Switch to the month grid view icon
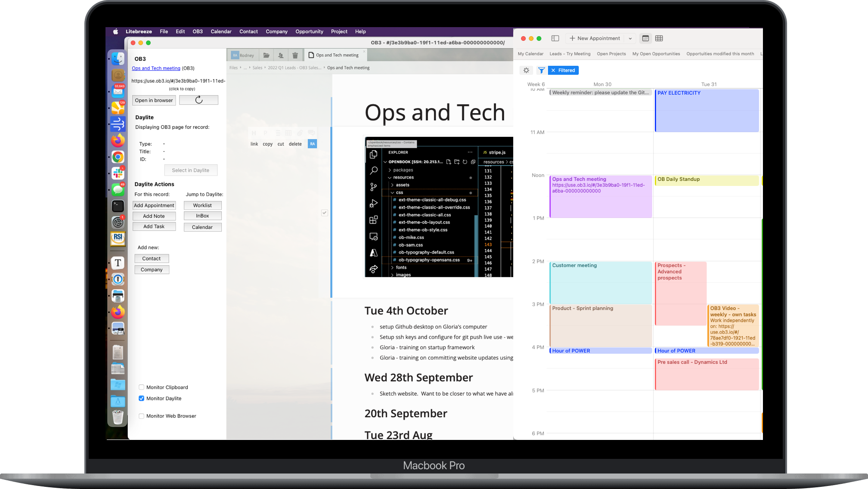The image size is (868, 489). [659, 38]
